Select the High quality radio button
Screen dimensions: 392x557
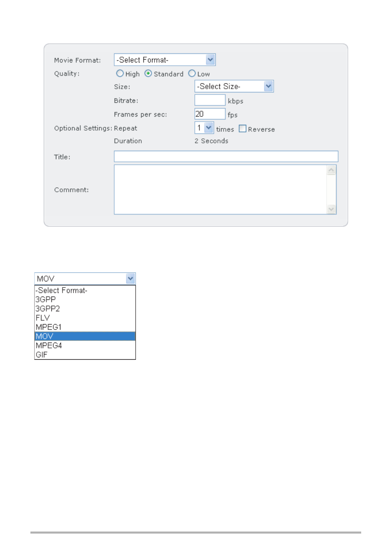coord(120,74)
